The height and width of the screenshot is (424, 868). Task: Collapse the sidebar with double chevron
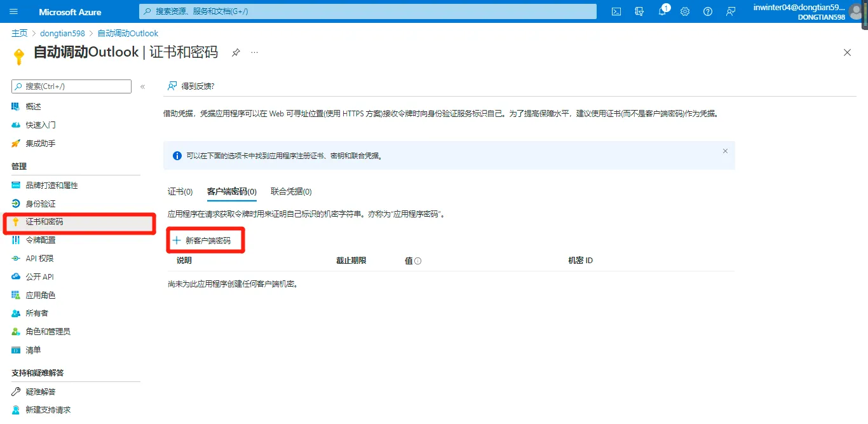point(142,86)
